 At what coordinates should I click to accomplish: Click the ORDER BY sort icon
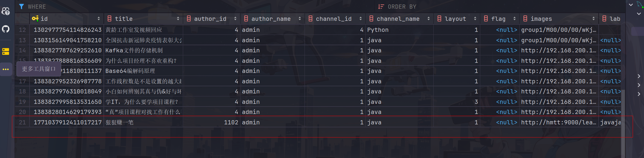tap(381, 7)
